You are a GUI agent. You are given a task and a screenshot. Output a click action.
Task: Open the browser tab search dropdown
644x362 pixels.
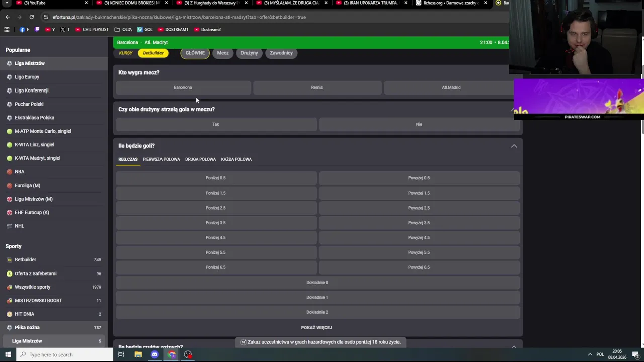(7, 3)
